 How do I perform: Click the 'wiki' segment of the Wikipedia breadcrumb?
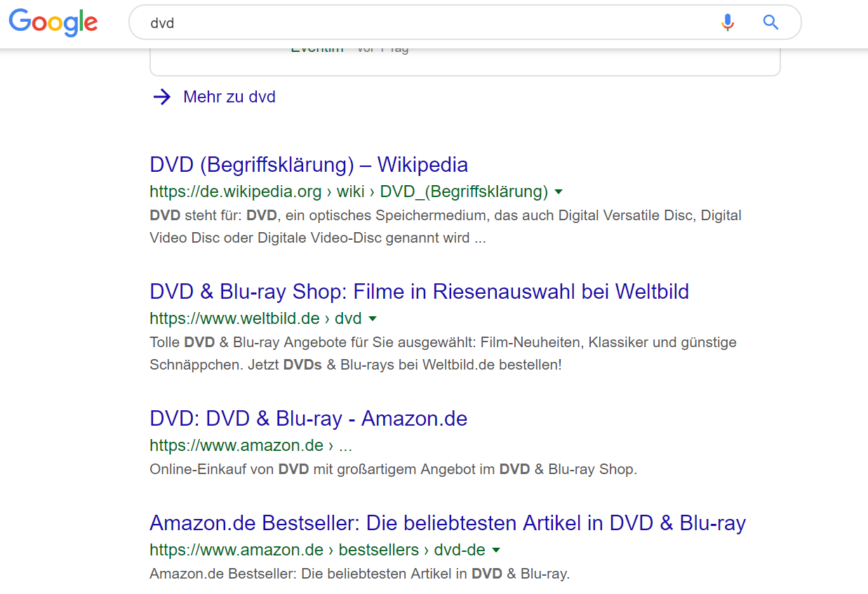point(350,191)
